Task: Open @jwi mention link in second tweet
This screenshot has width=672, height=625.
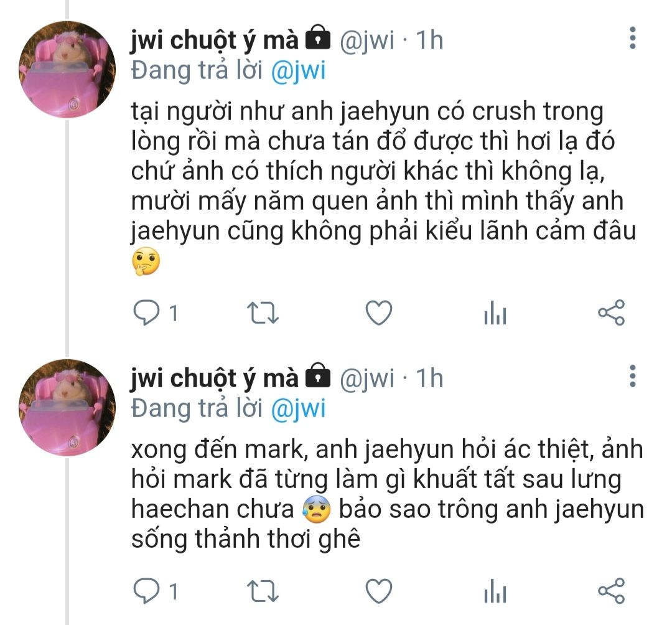Action: (298, 409)
